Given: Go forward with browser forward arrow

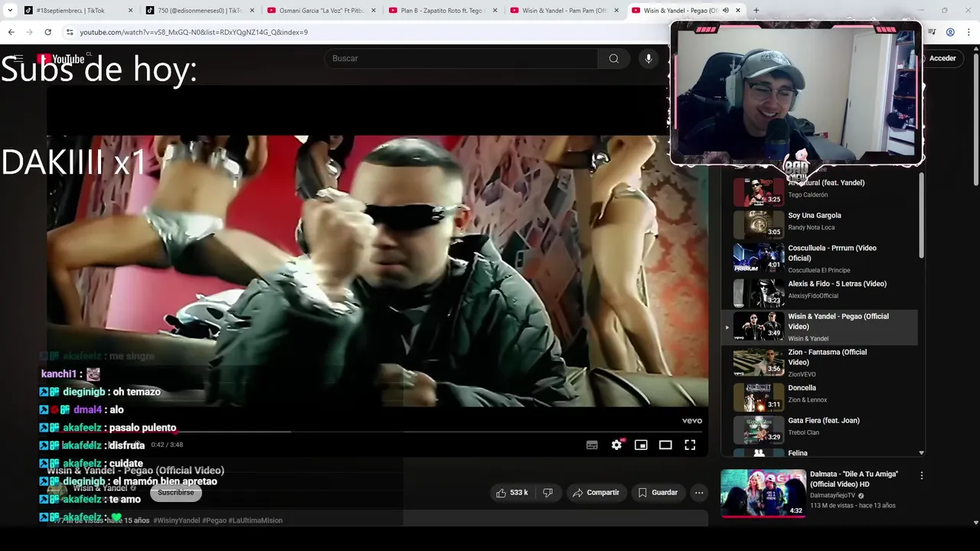Looking at the screenshot, I should tap(29, 32).
